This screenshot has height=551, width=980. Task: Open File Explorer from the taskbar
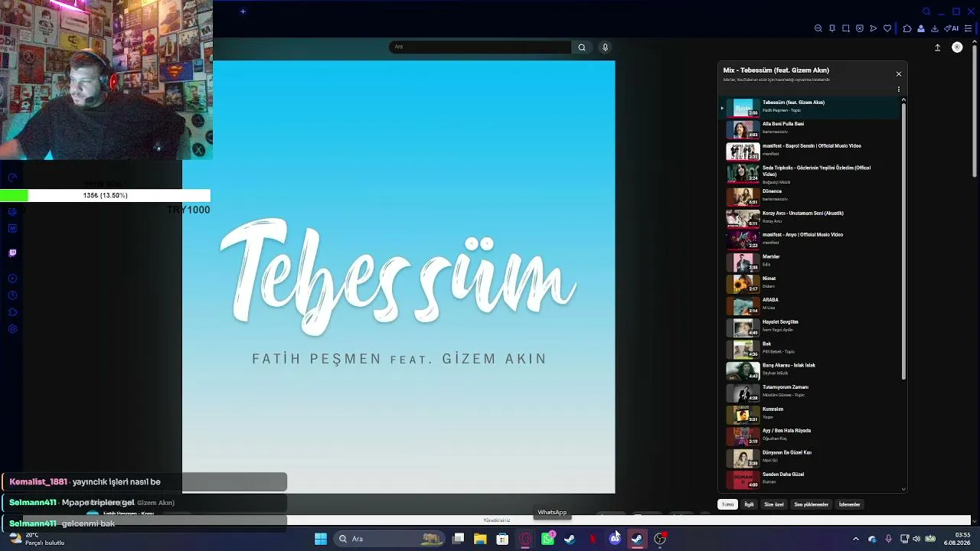coord(480,539)
